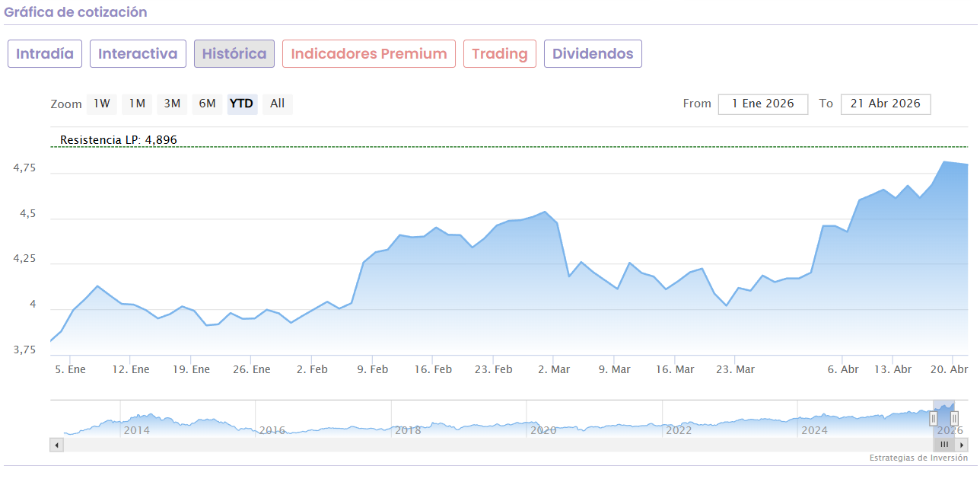Grab the left navigator range handle
980x482 pixels.
(x=934, y=418)
